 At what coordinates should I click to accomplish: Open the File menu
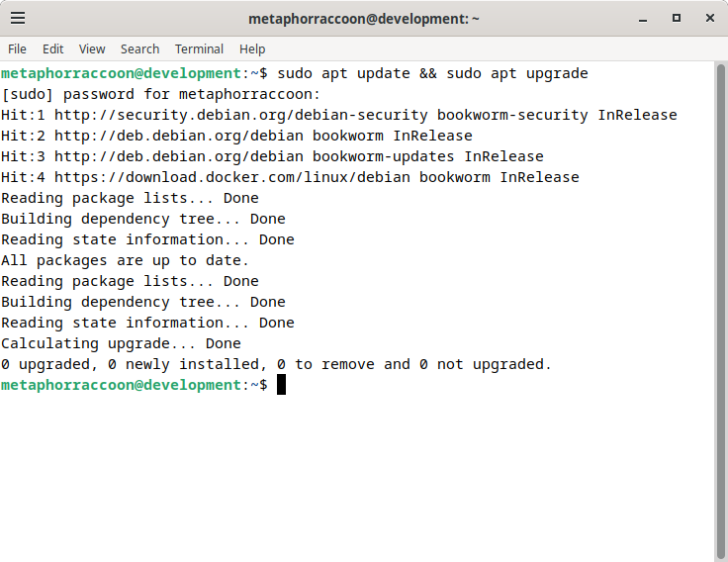(17, 48)
